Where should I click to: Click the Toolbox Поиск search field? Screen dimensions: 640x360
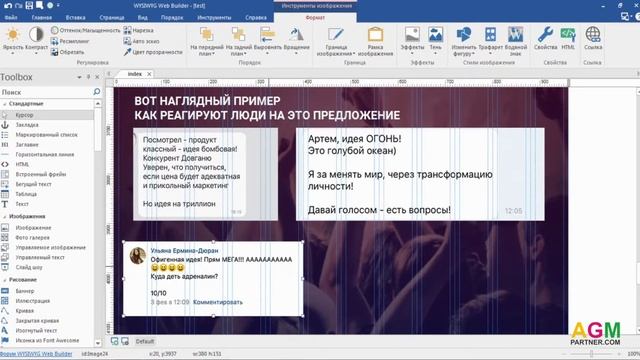[x=46, y=92]
